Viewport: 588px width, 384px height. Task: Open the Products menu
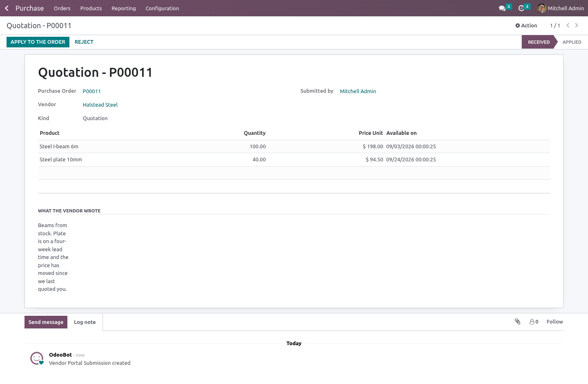[91, 8]
